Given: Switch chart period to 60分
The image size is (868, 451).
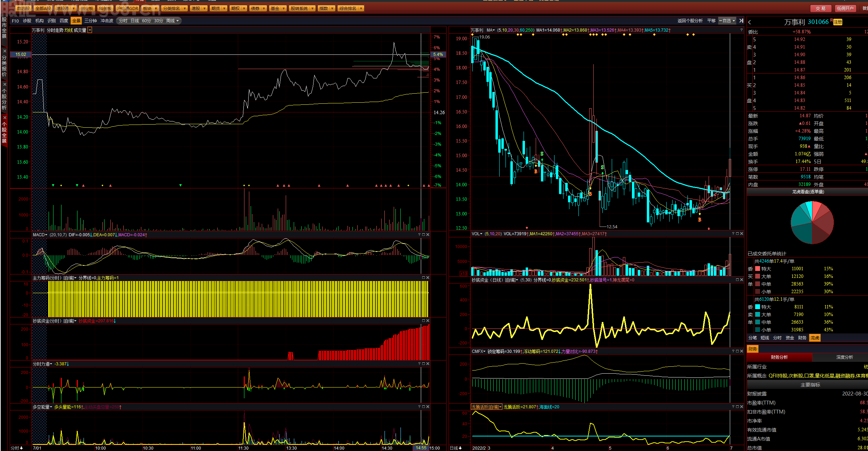Looking at the screenshot, I should coord(147,21).
